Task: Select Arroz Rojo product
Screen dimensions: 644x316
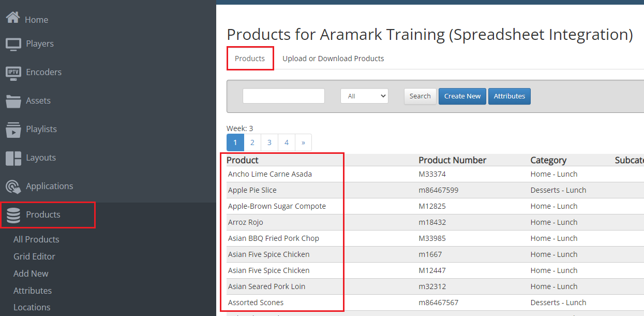Action: tap(246, 222)
